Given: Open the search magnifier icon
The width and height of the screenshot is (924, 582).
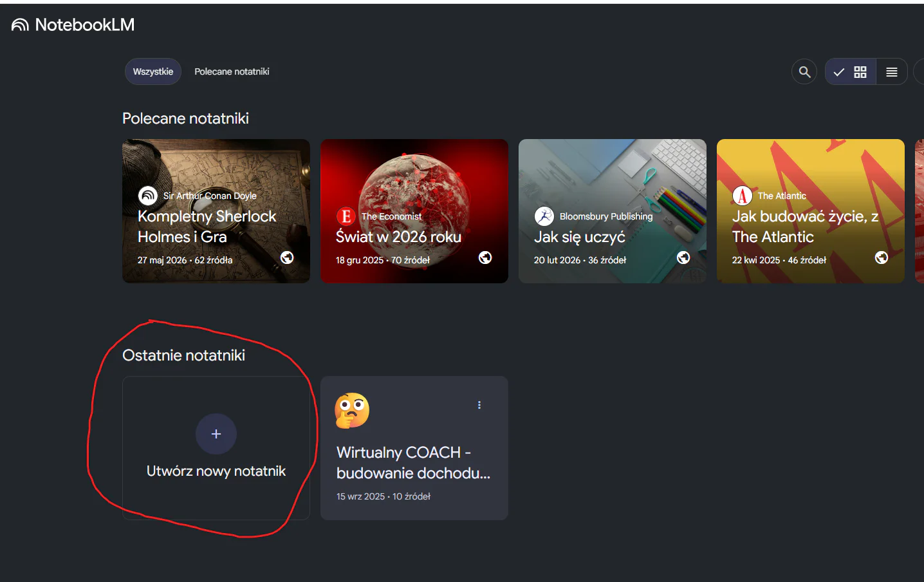Looking at the screenshot, I should tap(804, 71).
